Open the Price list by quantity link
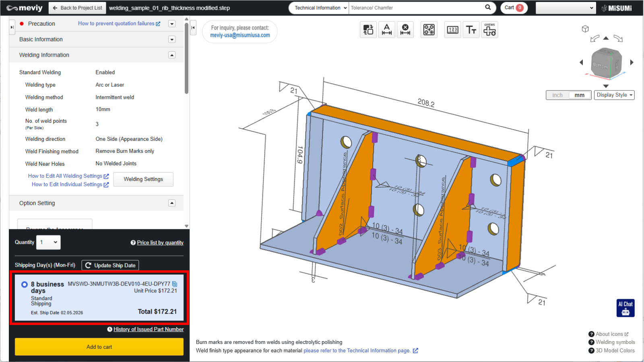 (160, 243)
